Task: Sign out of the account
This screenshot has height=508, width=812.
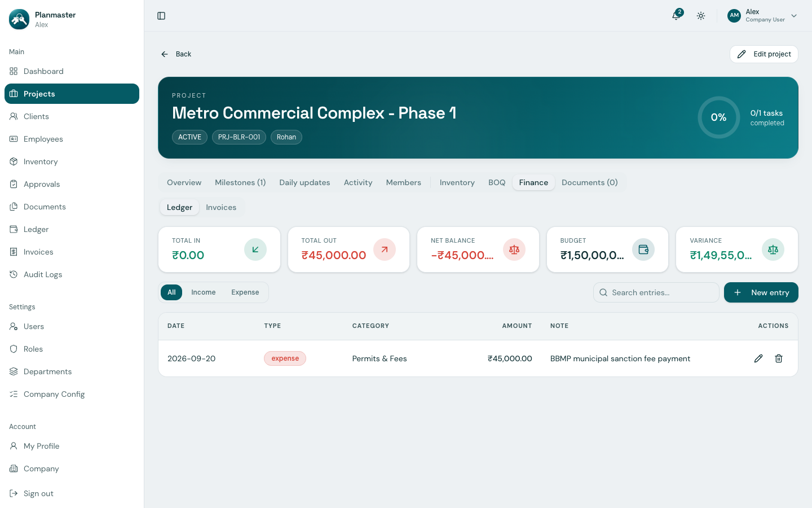Action: [x=72, y=493]
